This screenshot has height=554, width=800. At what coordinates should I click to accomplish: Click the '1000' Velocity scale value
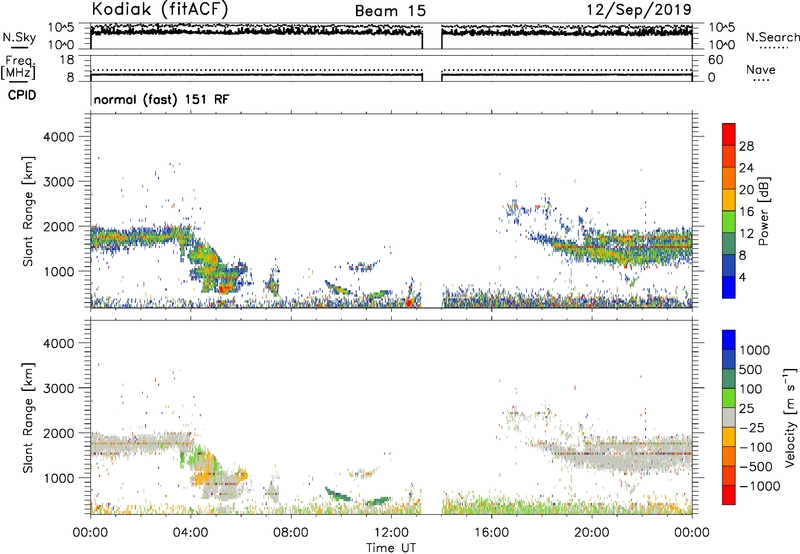tap(754, 350)
